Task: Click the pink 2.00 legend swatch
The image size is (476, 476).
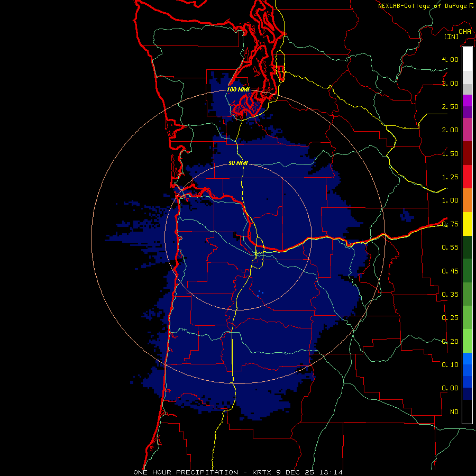Action: pyautogui.click(x=467, y=130)
